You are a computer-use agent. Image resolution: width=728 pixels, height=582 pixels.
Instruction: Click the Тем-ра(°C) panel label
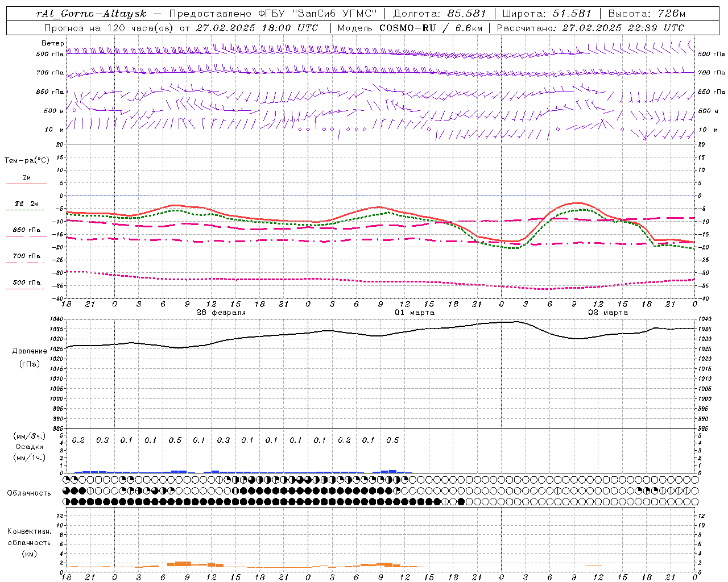tap(27, 161)
